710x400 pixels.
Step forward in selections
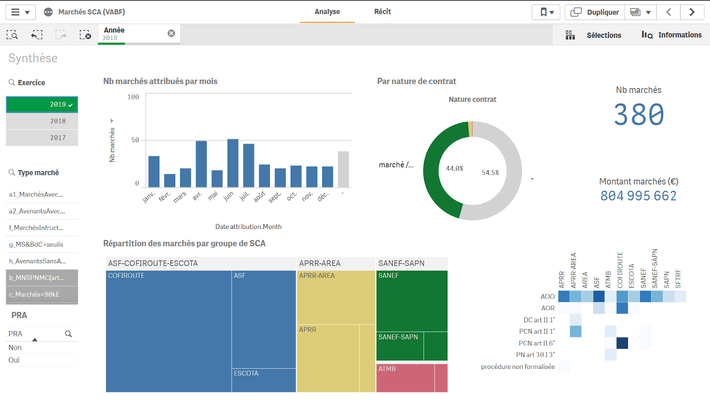tap(61, 35)
